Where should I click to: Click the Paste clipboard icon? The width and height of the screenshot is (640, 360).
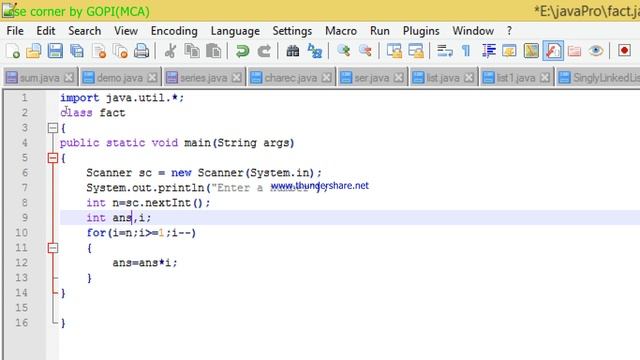[213, 51]
